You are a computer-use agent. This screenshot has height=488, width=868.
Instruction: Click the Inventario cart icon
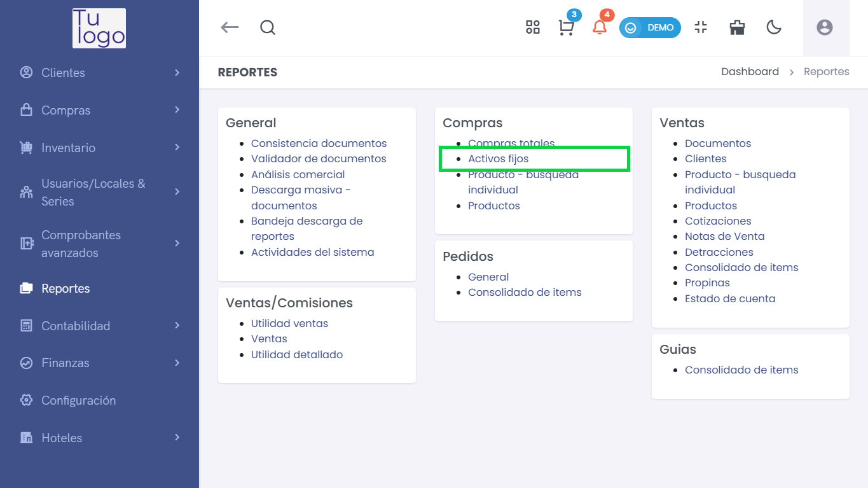tap(26, 148)
